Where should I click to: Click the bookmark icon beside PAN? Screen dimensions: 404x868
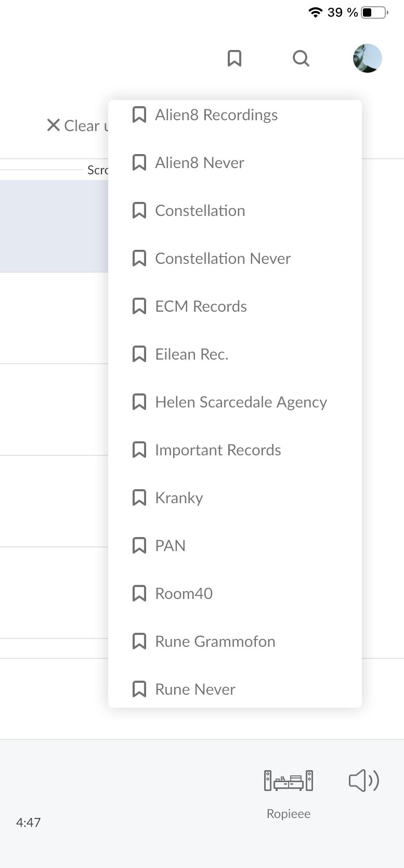tap(139, 546)
